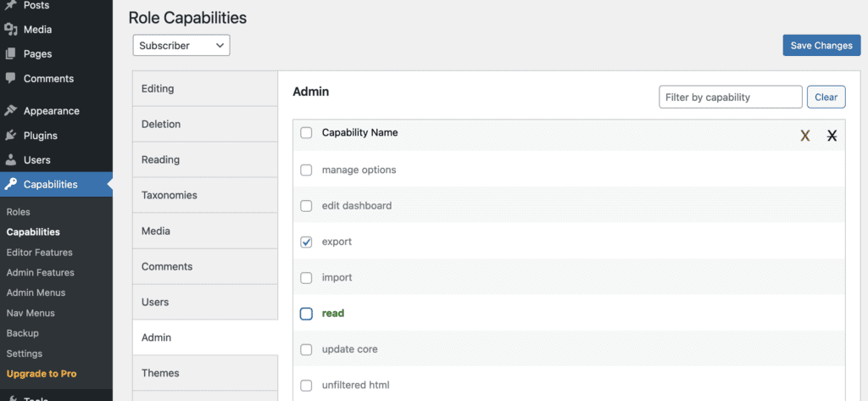This screenshot has height=401, width=868.
Task: Open the Capabilities submenu link
Action: click(33, 232)
